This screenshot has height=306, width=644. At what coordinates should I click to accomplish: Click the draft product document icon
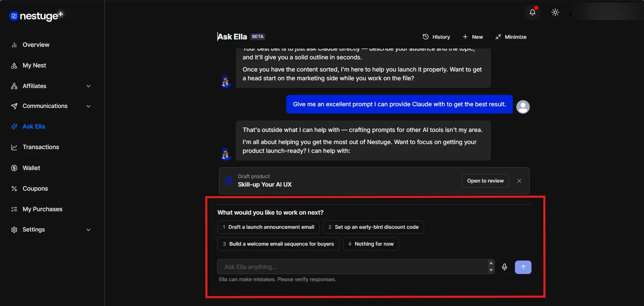[x=229, y=181]
